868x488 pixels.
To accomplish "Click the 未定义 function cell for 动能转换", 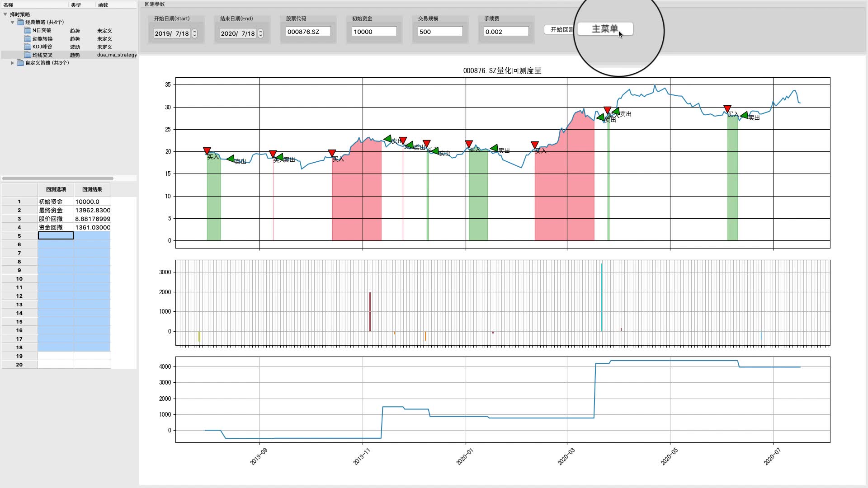I will click(104, 39).
